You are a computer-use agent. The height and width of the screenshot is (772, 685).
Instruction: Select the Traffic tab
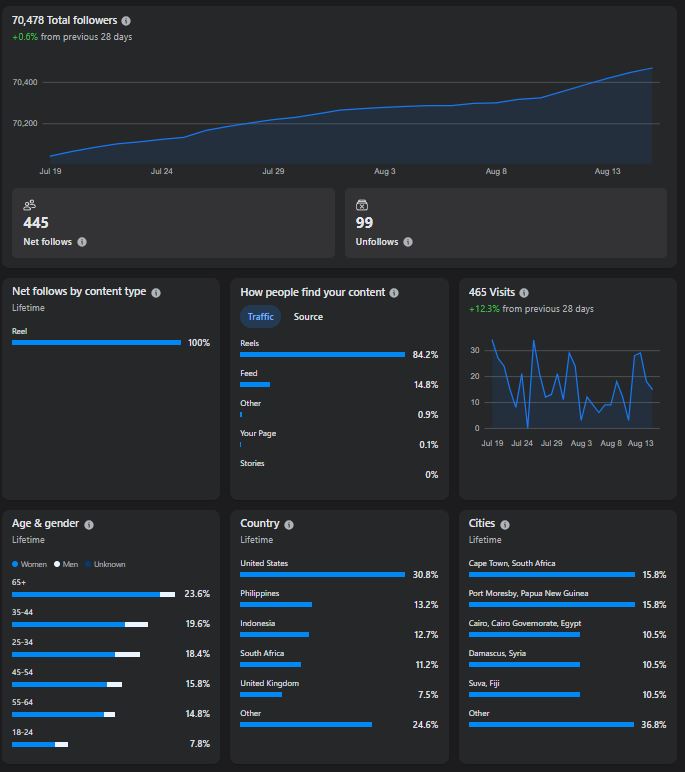(261, 317)
